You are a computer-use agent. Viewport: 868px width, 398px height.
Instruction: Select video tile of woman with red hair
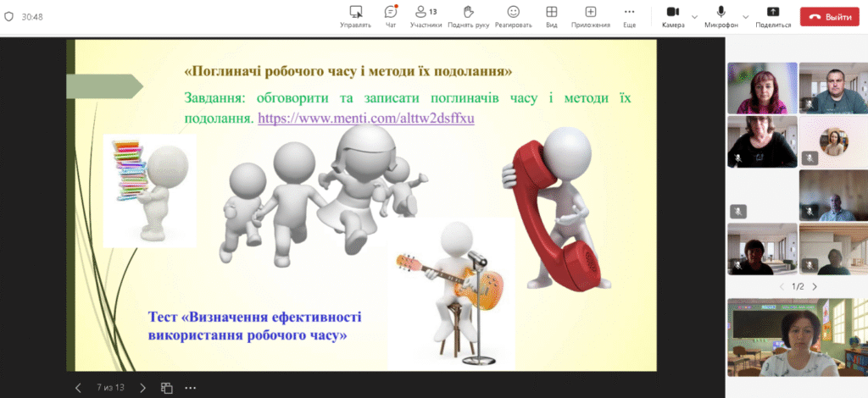(762, 88)
